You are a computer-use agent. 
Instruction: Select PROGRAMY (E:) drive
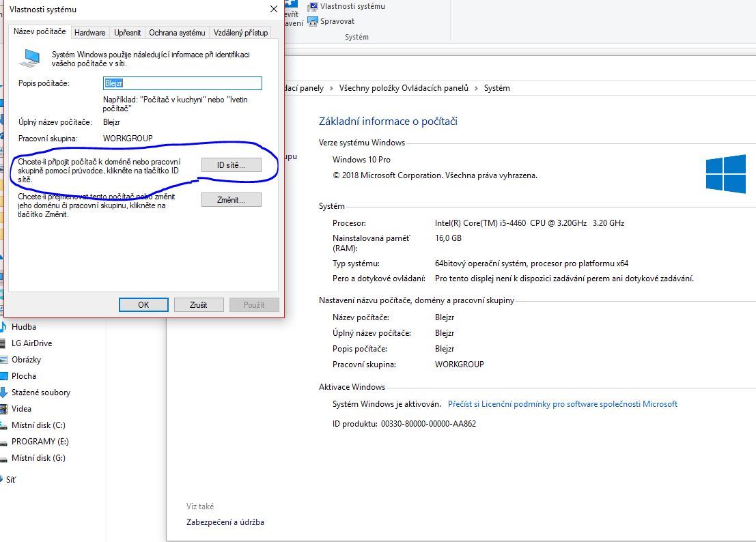[x=40, y=441]
